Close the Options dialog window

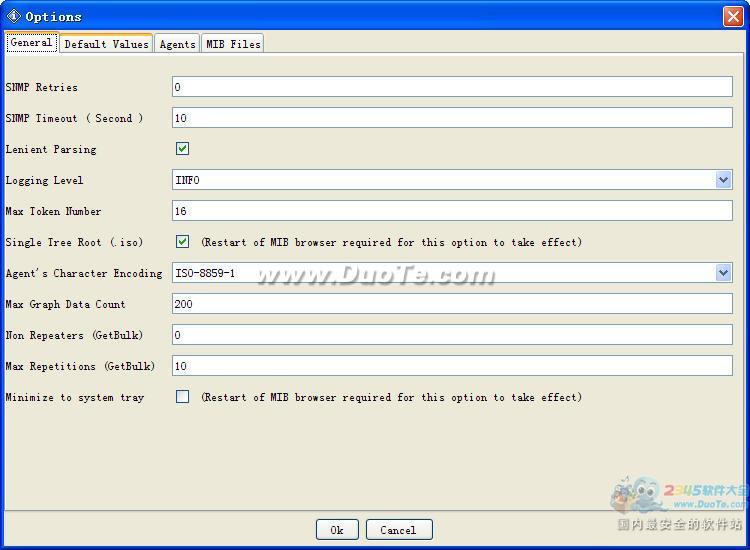[x=733, y=16]
